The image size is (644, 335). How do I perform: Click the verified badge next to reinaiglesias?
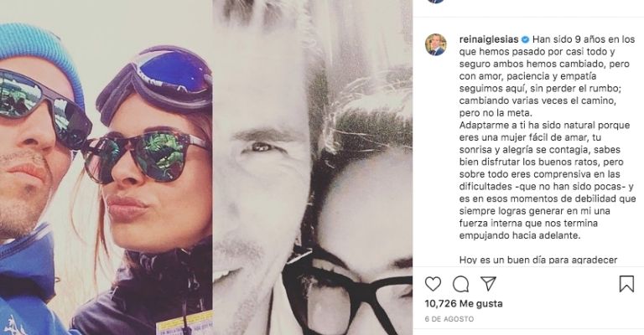click(x=525, y=39)
